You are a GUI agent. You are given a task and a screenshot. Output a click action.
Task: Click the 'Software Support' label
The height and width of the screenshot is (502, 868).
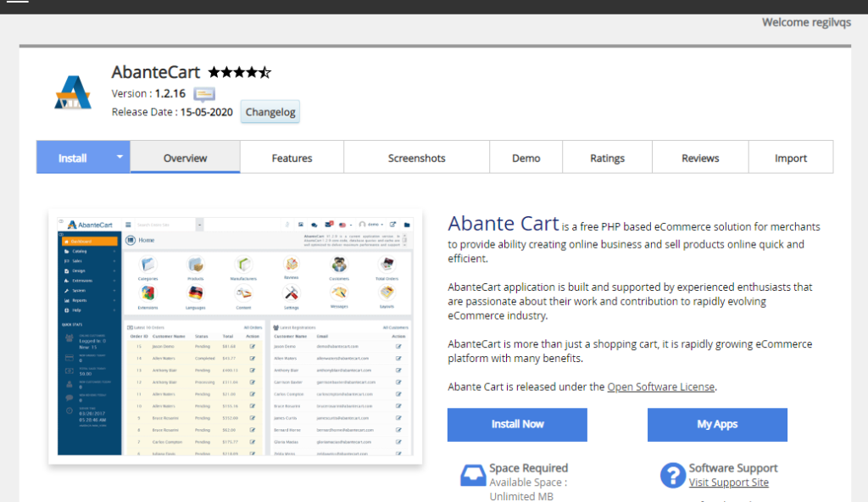(733, 468)
